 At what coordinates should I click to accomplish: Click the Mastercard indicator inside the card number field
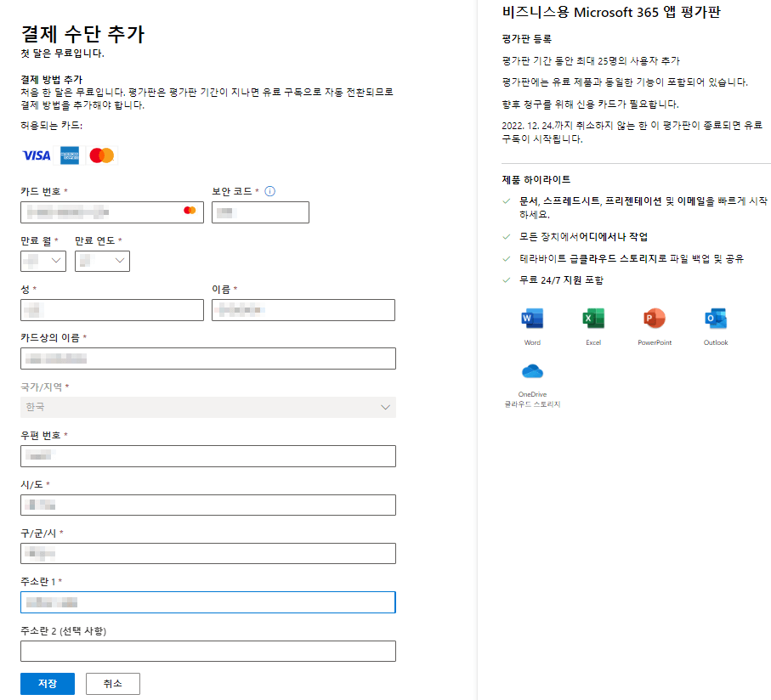(190, 212)
